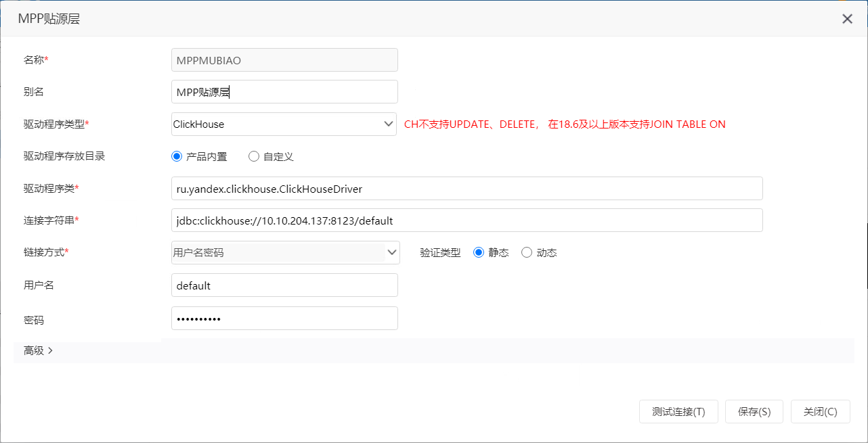Click the 名称 field showing MPPMUBIAO
Viewport: 868px width, 443px height.
pyautogui.click(x=284, y=60)
